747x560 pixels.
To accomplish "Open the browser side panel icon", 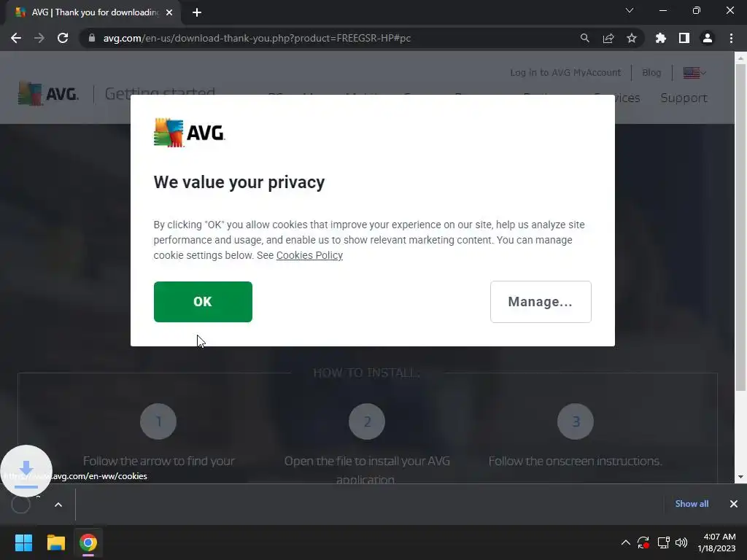I will [684, 38].
